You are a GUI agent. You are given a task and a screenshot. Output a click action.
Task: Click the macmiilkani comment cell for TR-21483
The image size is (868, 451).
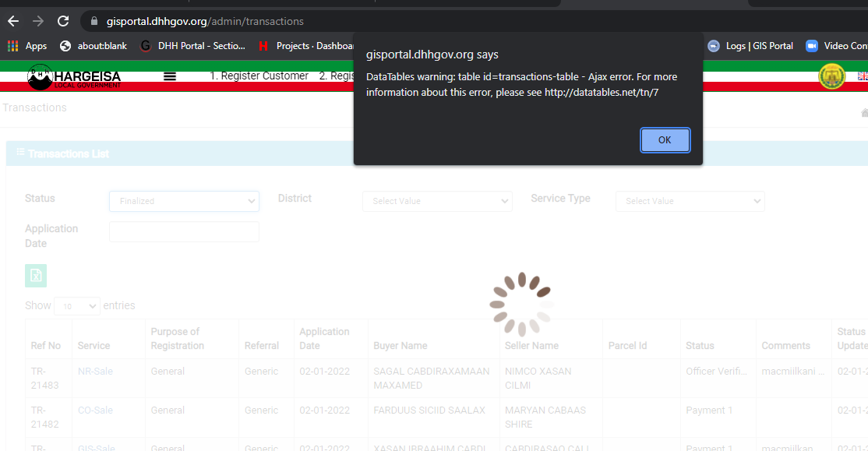tap(792, 372)
